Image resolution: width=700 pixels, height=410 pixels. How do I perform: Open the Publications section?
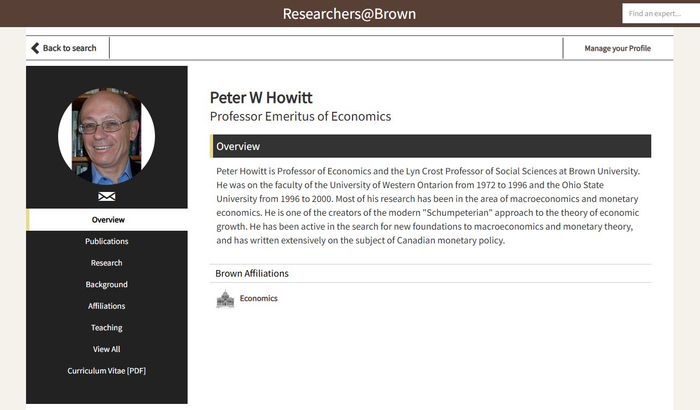(107, 241)
